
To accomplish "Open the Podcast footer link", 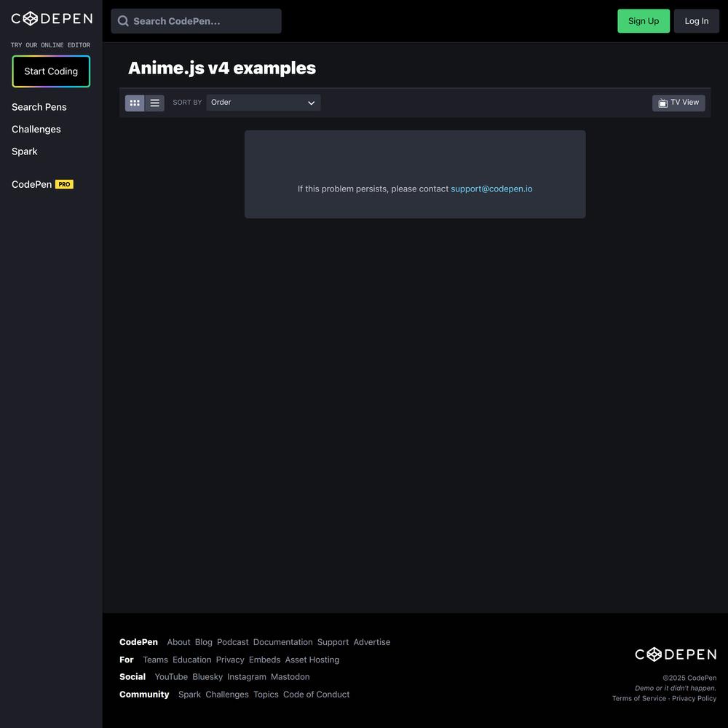I will tap(233, 642).
